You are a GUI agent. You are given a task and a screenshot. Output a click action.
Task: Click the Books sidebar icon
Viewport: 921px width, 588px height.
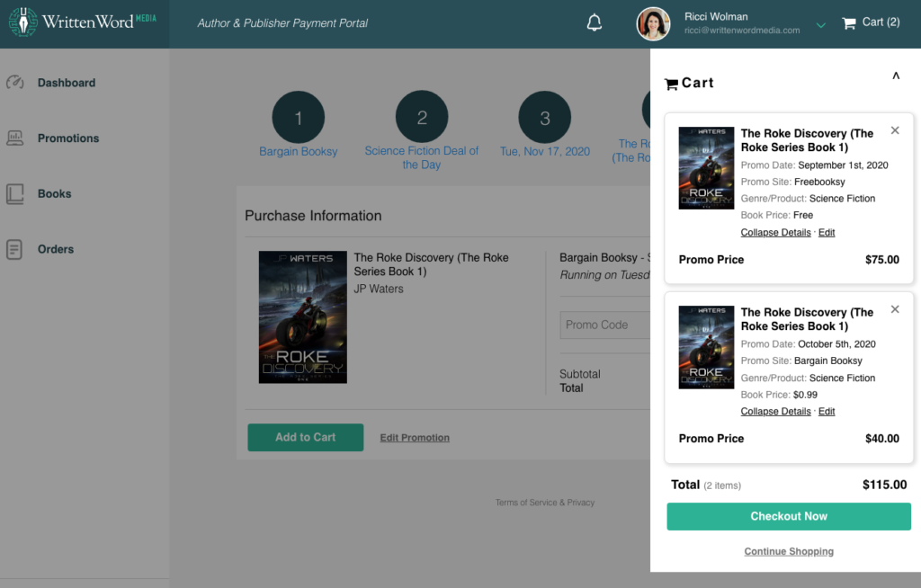[14, 194]
